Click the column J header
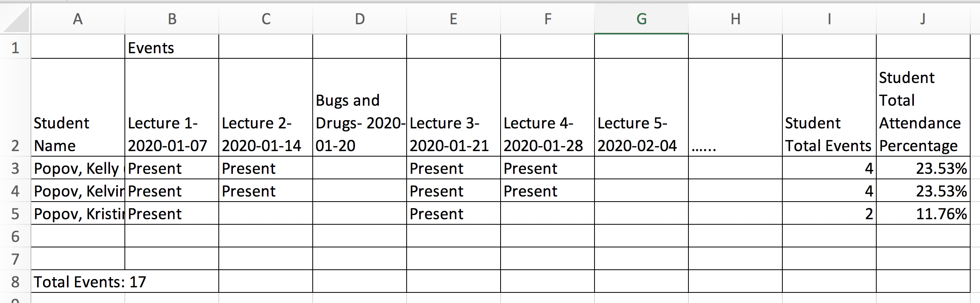This screenshot has width=980, height=303. tap(923, 19)
